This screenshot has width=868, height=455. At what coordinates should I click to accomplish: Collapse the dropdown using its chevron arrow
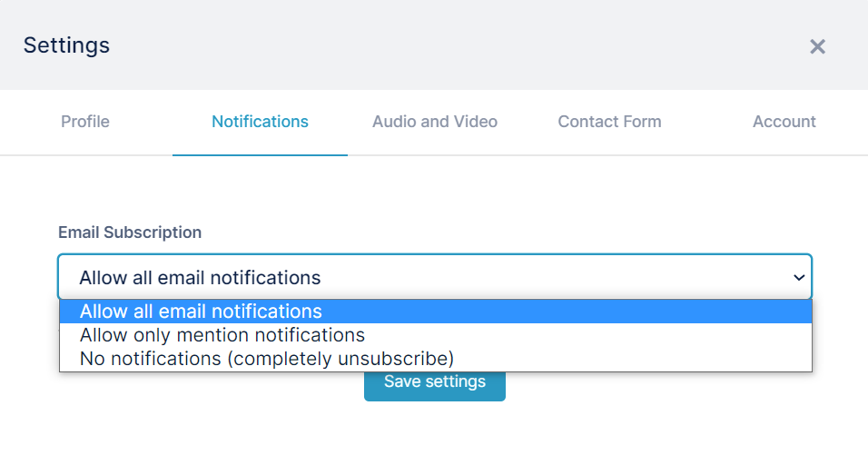tap(799, 277)
